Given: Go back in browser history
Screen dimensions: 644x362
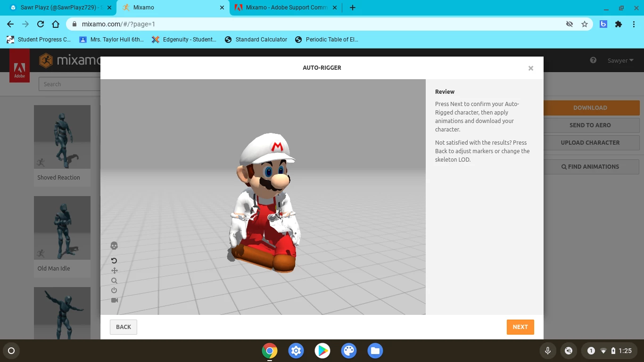Looking at the screenshot, I should coord(10,24).
